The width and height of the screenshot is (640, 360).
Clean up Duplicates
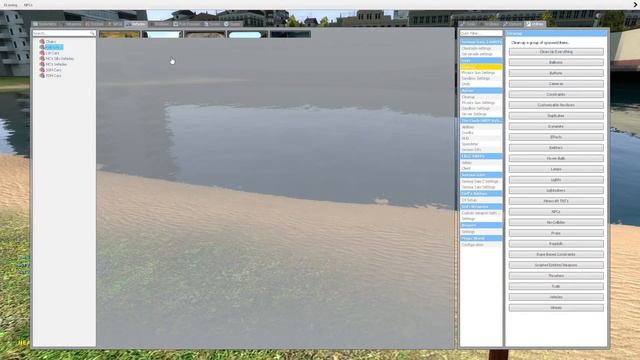click(x=556, y=116)
